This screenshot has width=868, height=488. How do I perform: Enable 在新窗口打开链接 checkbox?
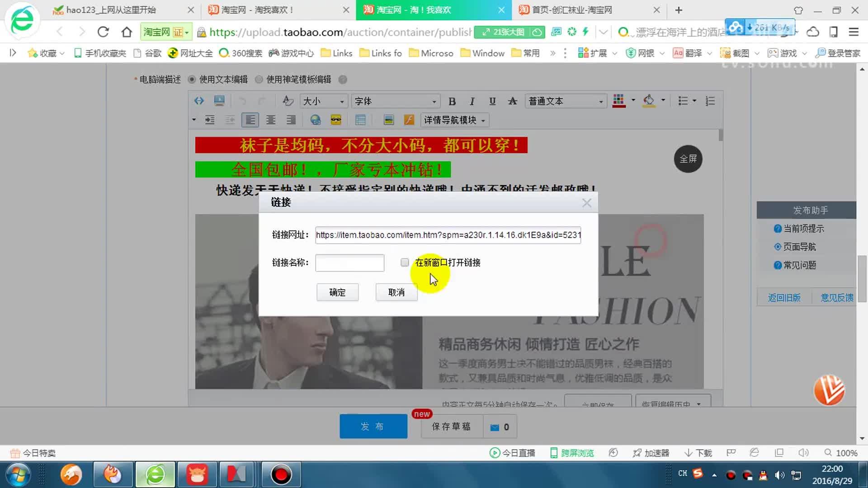pos(404,263)
